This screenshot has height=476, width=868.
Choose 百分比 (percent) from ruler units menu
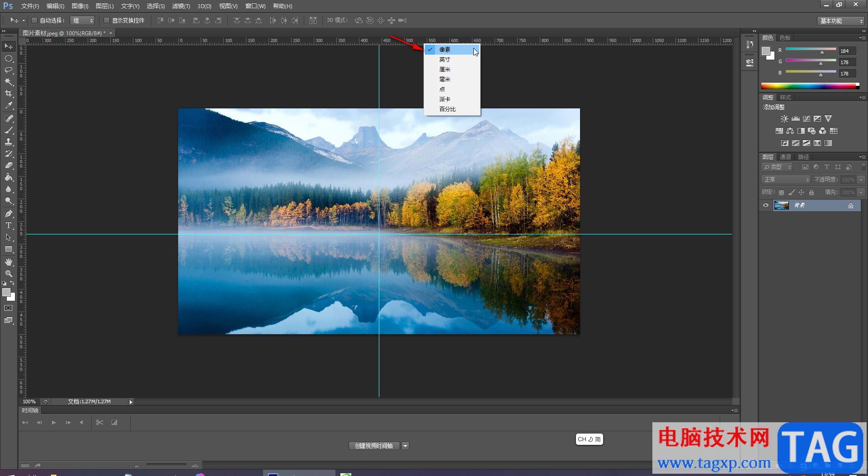[452, 109]
